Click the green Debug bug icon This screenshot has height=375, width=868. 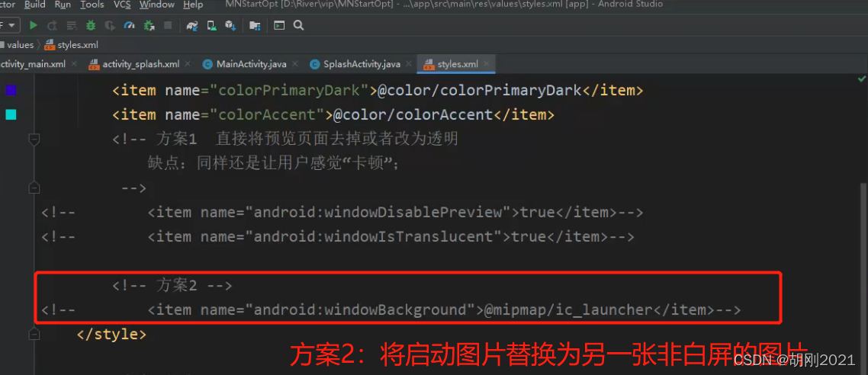[x=90, y=25]
